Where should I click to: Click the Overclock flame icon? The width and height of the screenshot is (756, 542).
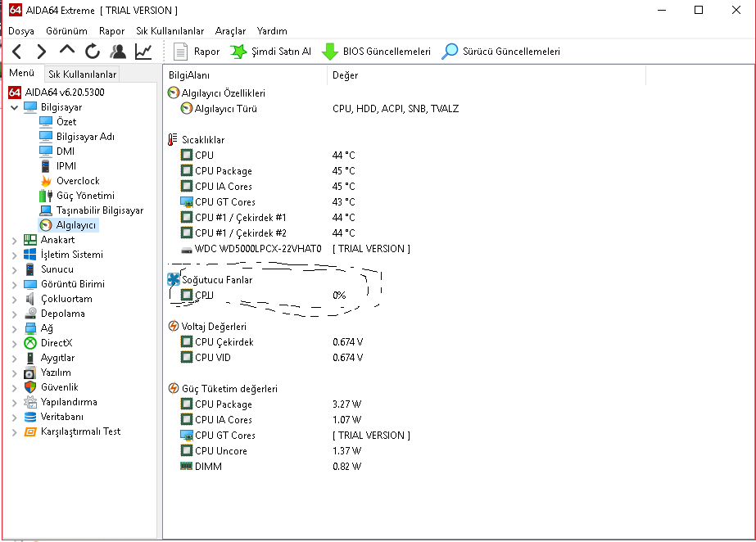tap(46, 181)
